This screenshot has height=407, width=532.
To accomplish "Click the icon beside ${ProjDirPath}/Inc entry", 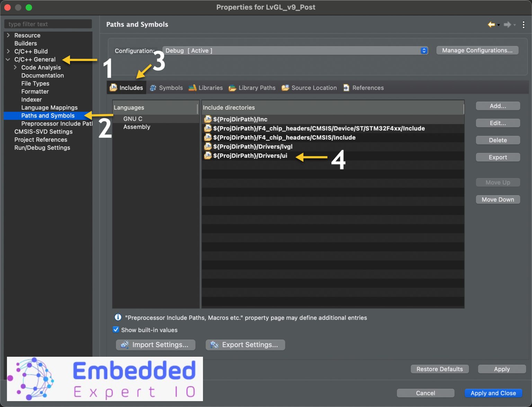I will coord(208,119).
